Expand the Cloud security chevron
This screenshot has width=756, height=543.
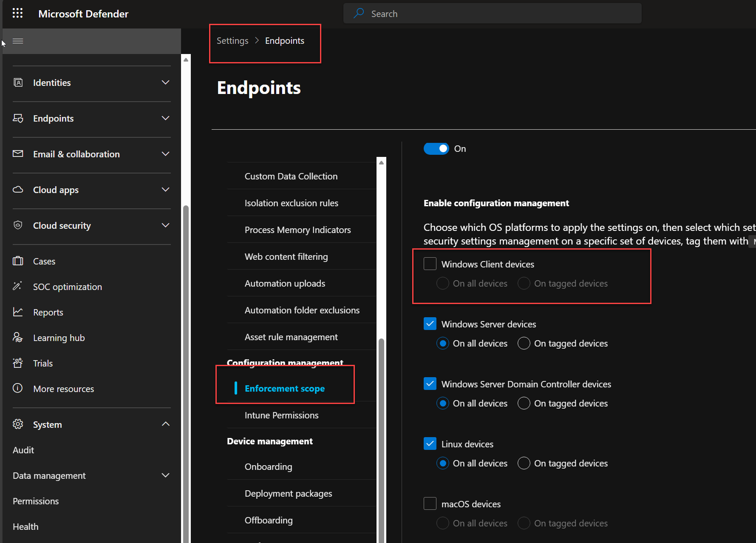[x=166, y=225]
